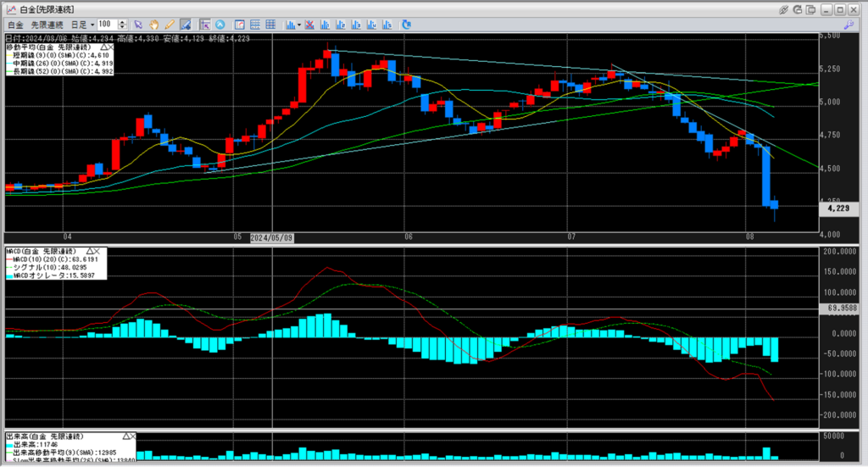Pick the pencil trendline drawing tool
Viewport: 868px width, 467px height.
[170, 25]
